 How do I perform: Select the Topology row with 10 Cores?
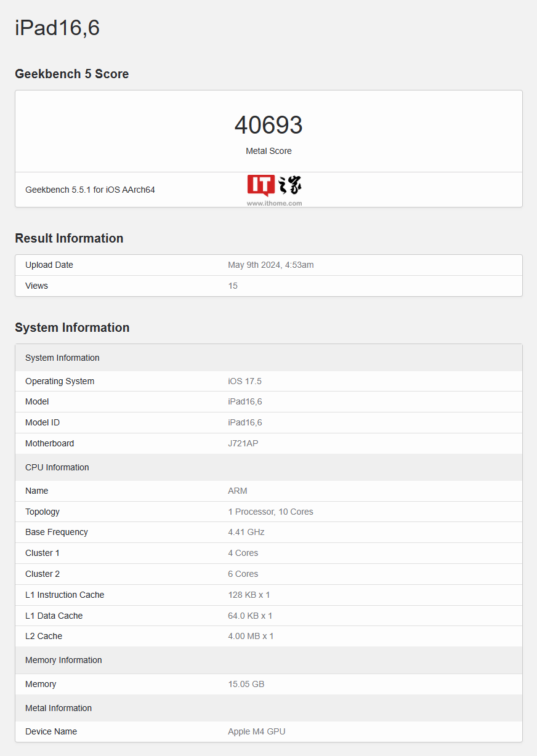[268, 512]
